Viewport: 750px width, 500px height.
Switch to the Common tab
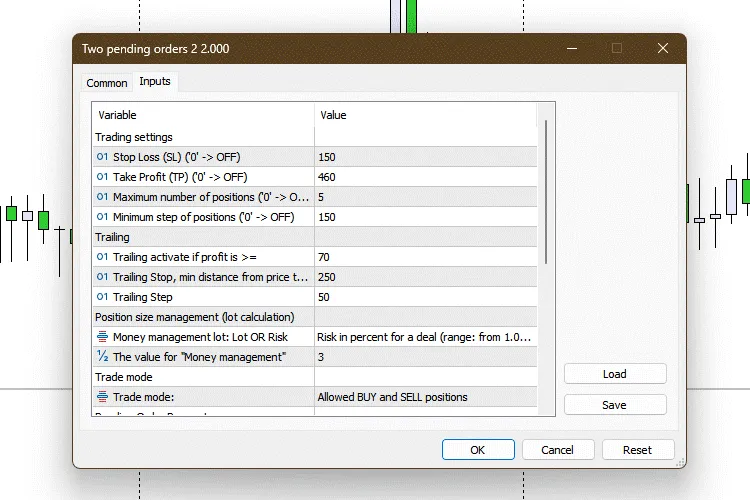(107, 83)
